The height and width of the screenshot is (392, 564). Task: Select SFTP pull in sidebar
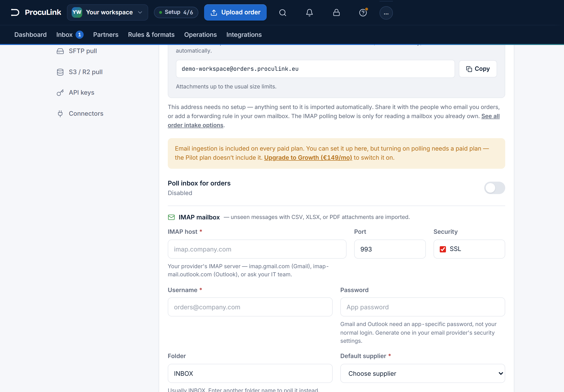[x=83, y=51]
